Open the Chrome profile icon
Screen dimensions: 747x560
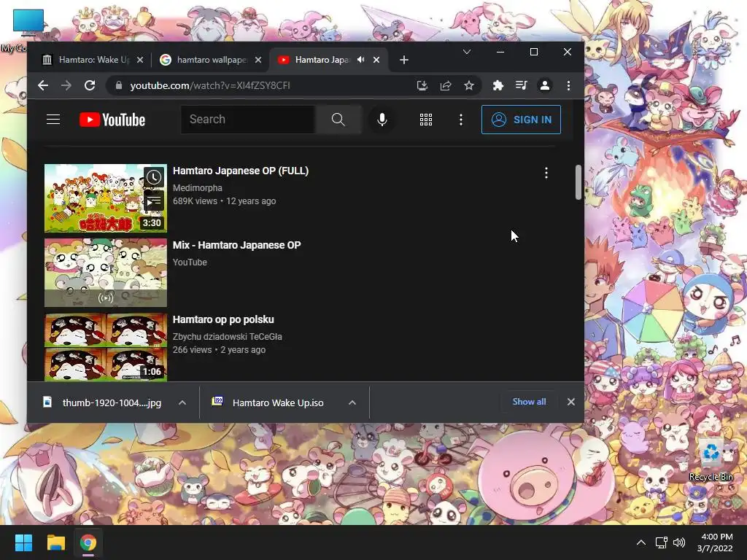pyautogui.click(x=544, y=85)
